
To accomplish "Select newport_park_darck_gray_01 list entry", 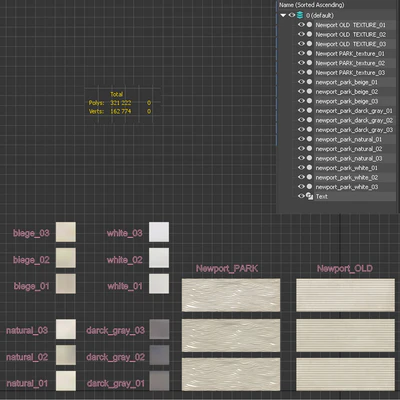I will (x=354, y=111).
